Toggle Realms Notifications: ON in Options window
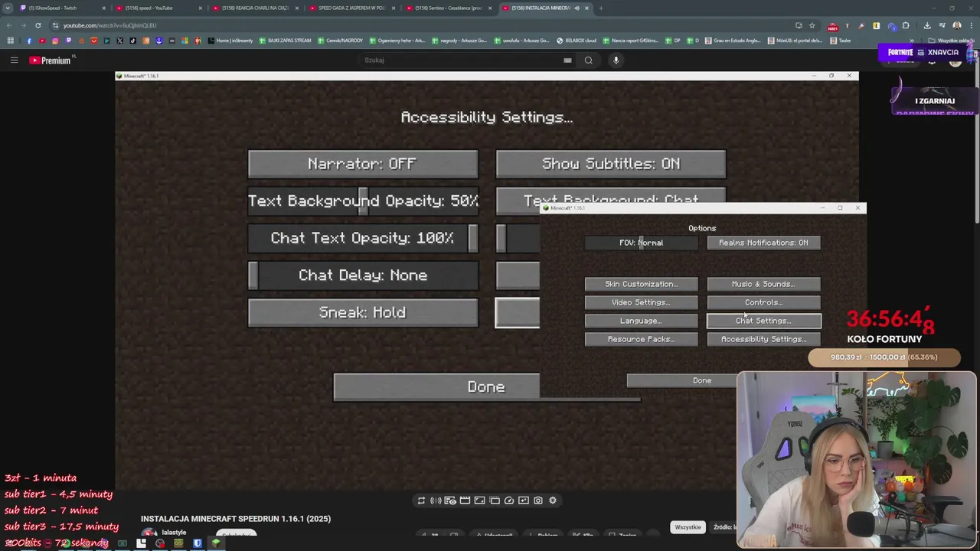Image resolution: width=980 pixels, height=551 pixels. coord(763,243)
